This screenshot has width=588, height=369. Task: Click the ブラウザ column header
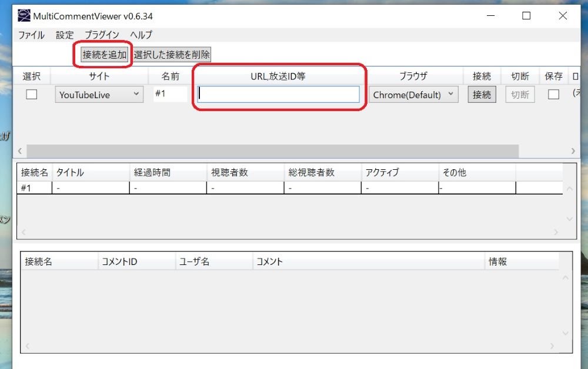413,76
